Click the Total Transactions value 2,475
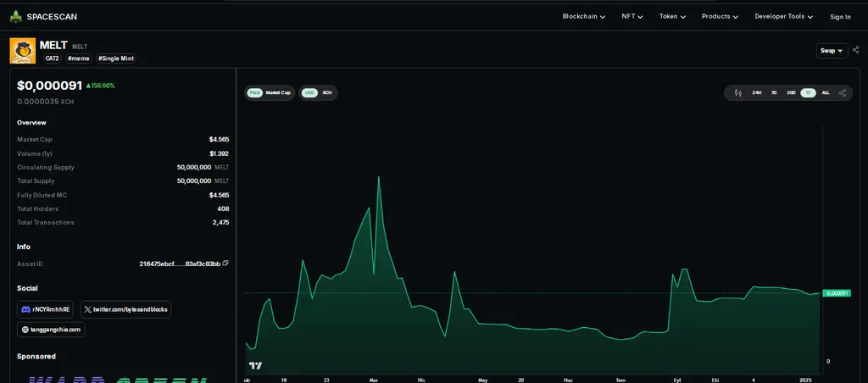Screen dimensions: 868x383 [221, 223]
